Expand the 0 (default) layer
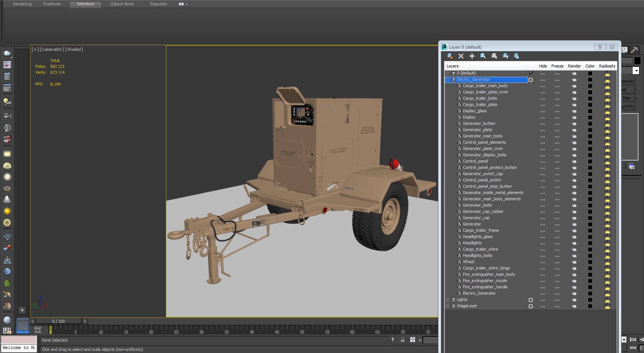The width and height of the screenshot is (644, 353). [x=447, y=73]
